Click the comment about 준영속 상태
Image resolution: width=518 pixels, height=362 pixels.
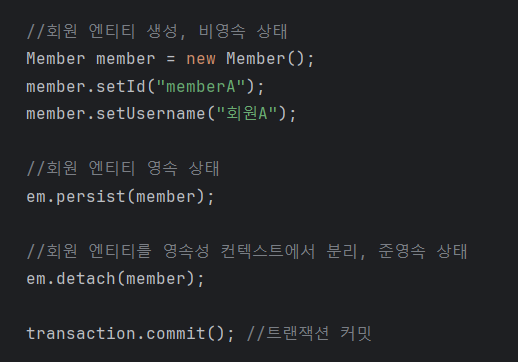(x=247, y=251)
